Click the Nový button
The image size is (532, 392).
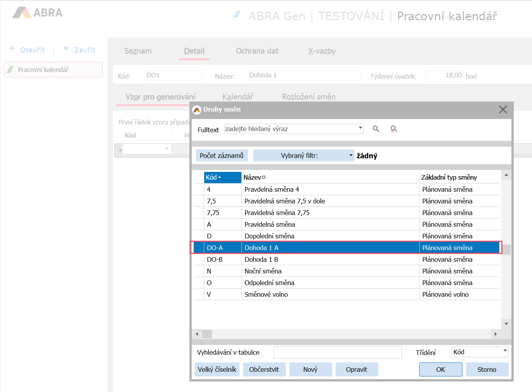(310, 369)
